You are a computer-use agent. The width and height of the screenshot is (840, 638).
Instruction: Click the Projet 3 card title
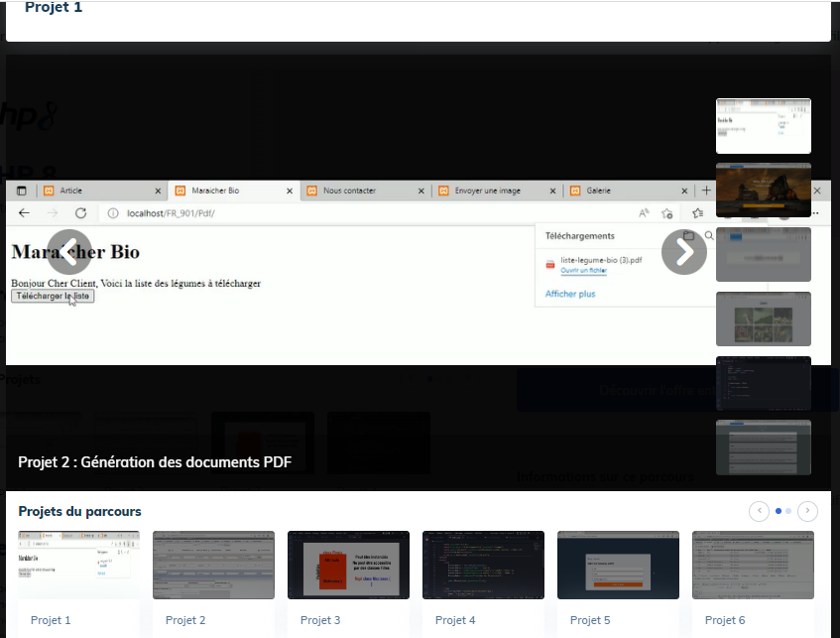320,620
